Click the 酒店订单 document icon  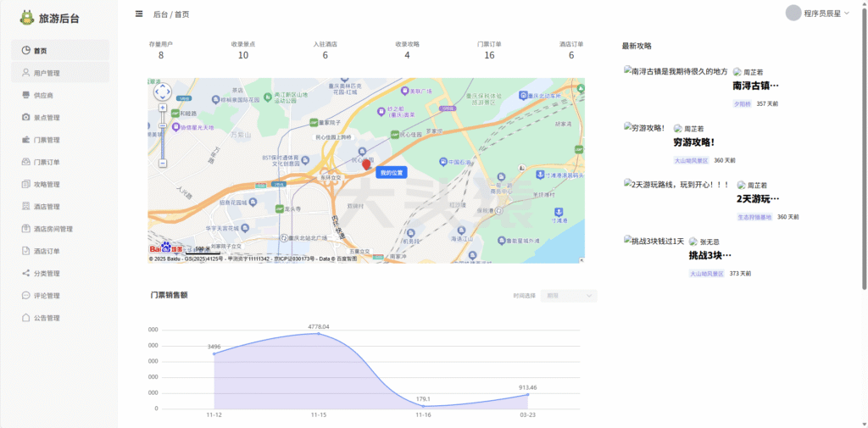pyautogui.click(x=26, y=251)
